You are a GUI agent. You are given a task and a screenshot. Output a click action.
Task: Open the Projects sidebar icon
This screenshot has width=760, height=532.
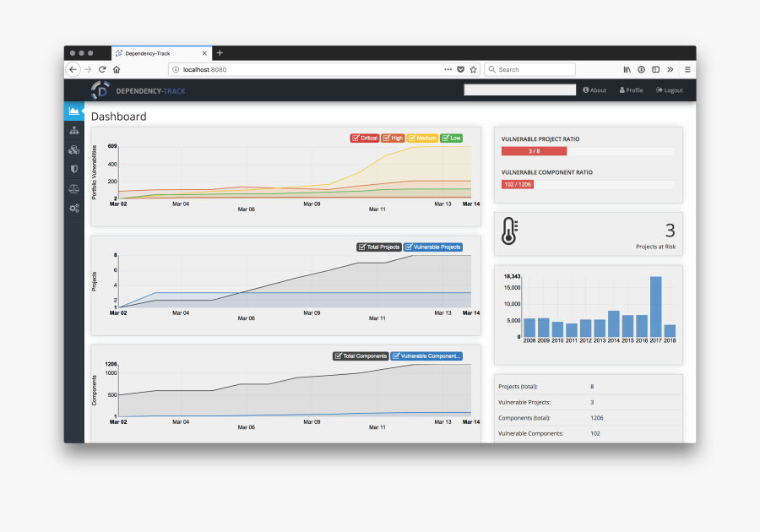[73, 130]
